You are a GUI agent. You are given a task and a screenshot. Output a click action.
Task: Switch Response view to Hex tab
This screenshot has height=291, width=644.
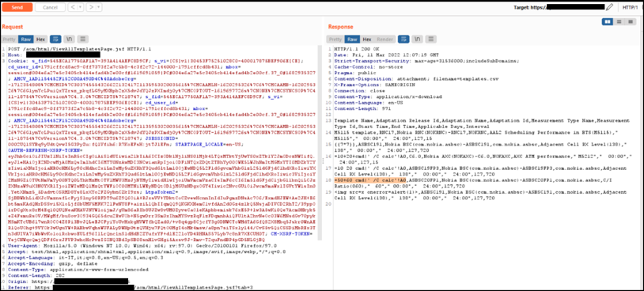tap(367, 40)
